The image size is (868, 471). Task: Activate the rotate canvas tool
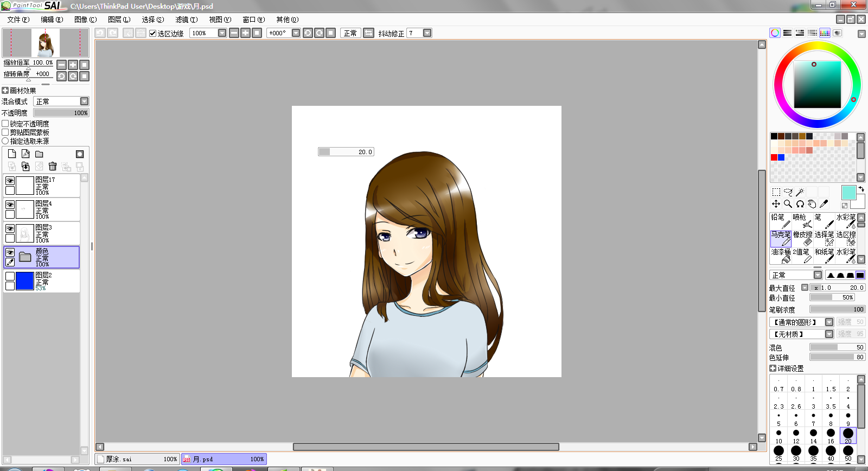(x=800, y=204)
